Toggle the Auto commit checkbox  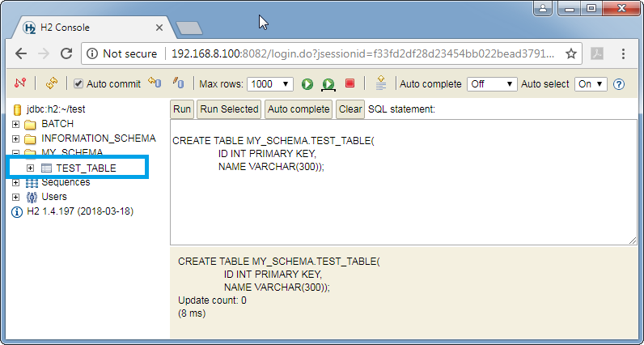[x=78, y=84]
